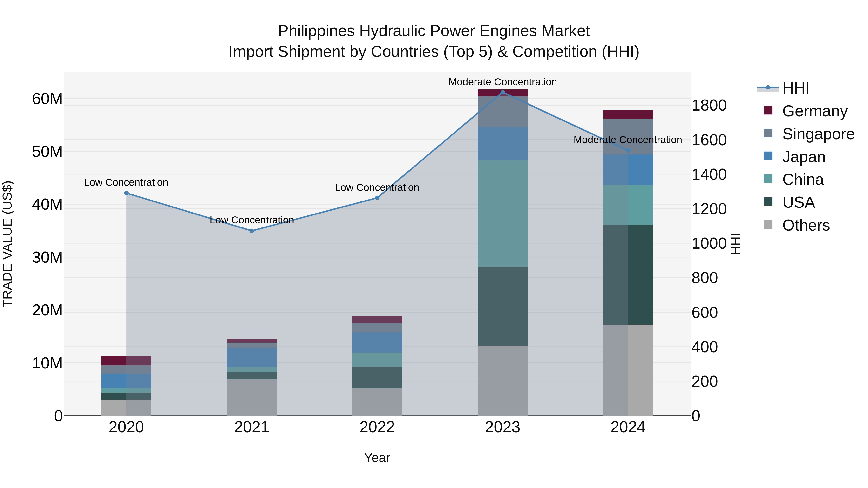This screenshot has height=488, width=868.
Task: Select the 2024 Germany bar segment
Action: click(628, 114)
